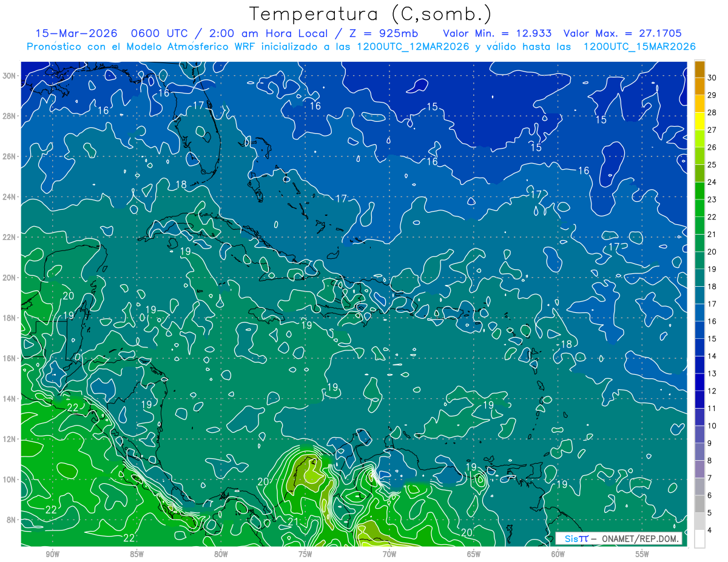Click contour label 21 near 75W 8N
Screen dimensions: 728x562
tap(292, 521)
